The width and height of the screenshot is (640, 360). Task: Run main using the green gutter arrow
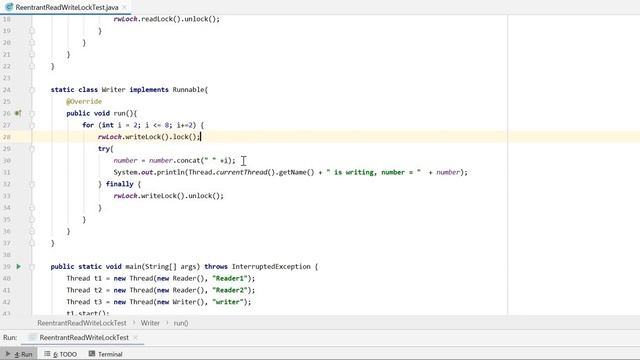(x=18, y=267)
